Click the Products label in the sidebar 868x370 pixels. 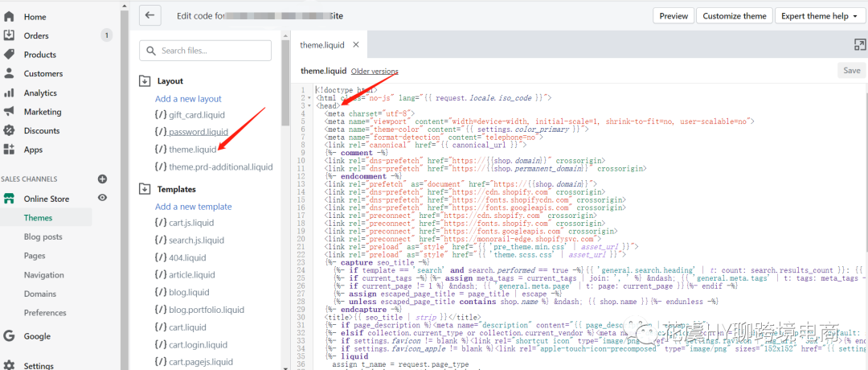click(40, 54)
